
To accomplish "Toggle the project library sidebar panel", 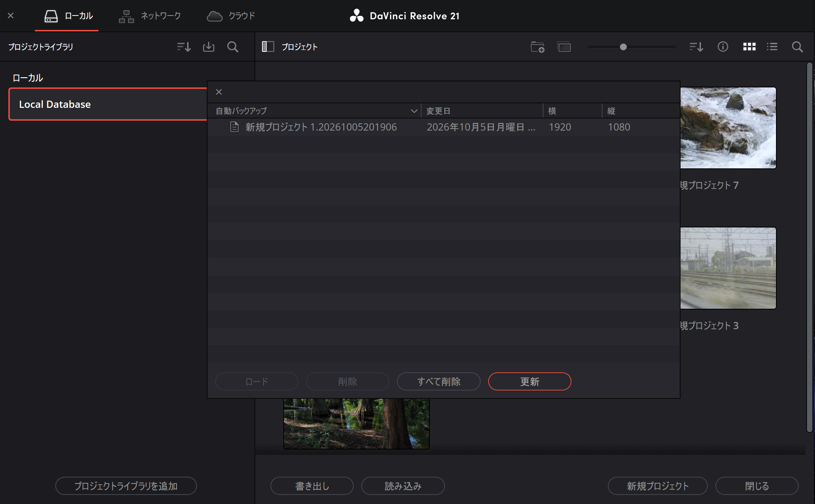I will pos(268,47).
